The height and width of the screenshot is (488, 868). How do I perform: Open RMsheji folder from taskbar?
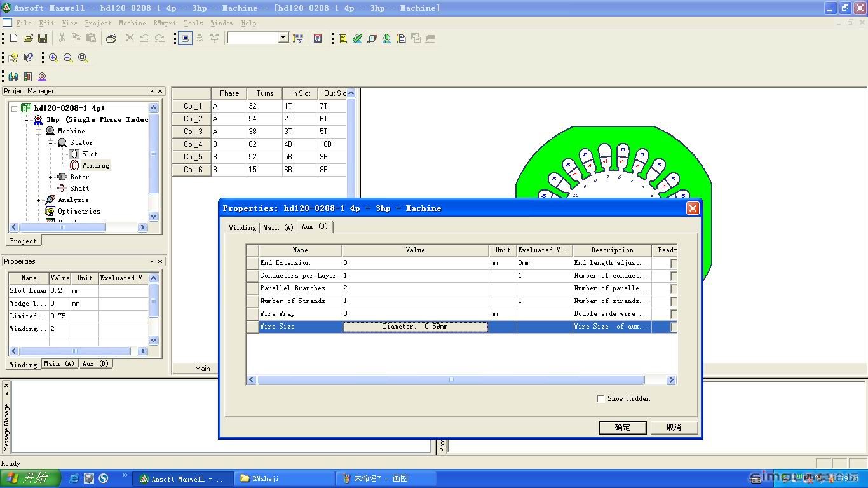285,478
